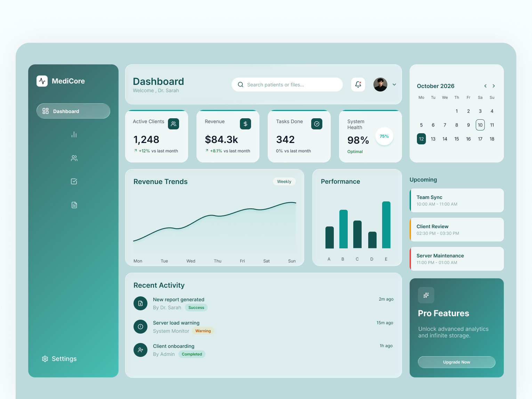This screenshot has width=532, height=399.
Task: Click the dollar icon on the Revenue card
Action: tap(245, 123)
